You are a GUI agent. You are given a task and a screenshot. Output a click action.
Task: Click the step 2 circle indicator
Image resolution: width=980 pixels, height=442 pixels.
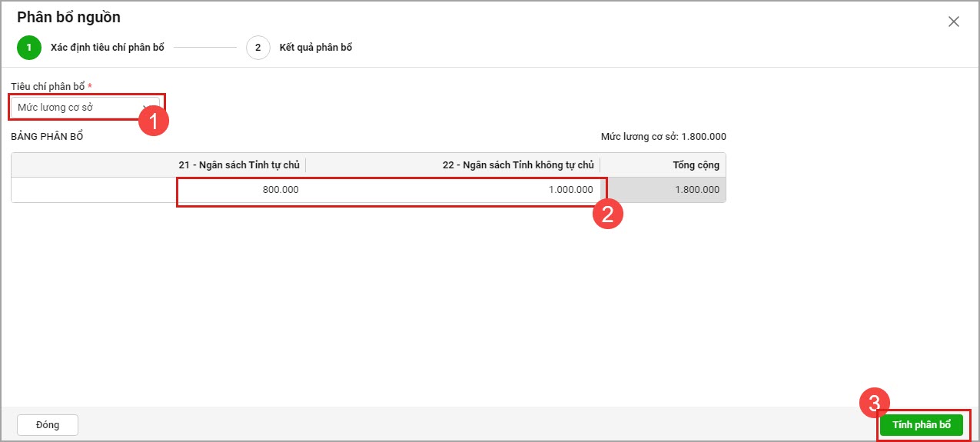pyautogui.click(x=257, y=48)
